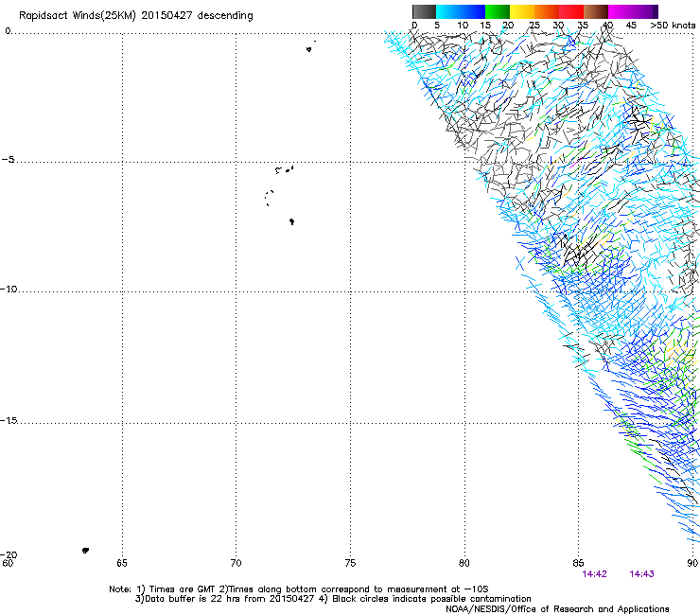Click the 'Data buffer is 22 hrs' note line

(333, 599)
